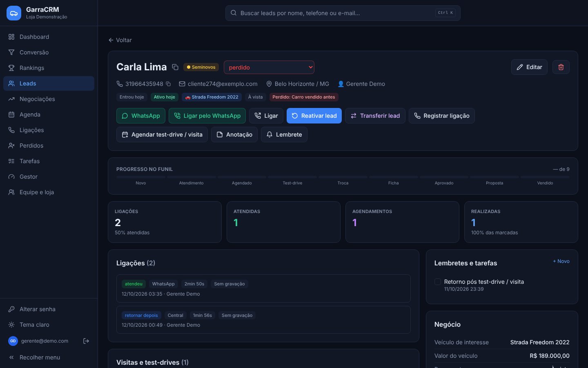588x368 pixels.
Task: Click the Voltar link
Action: (120, 40)
